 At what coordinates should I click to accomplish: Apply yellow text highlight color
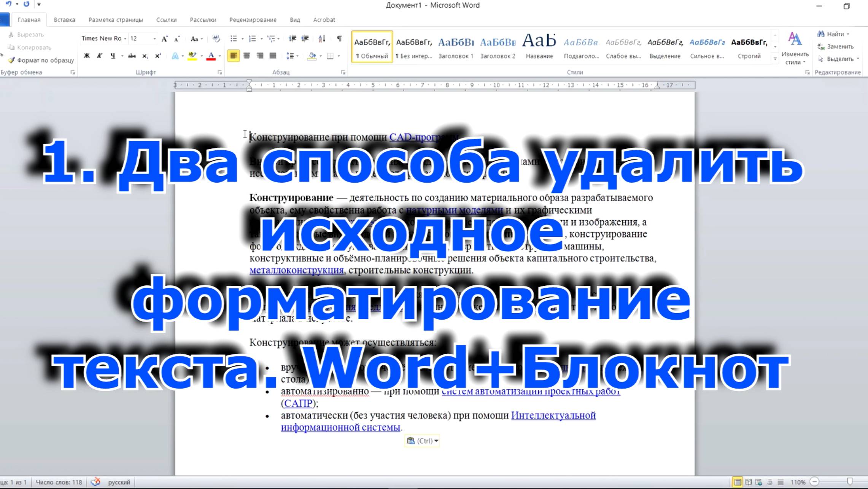(x=192, y=55)
